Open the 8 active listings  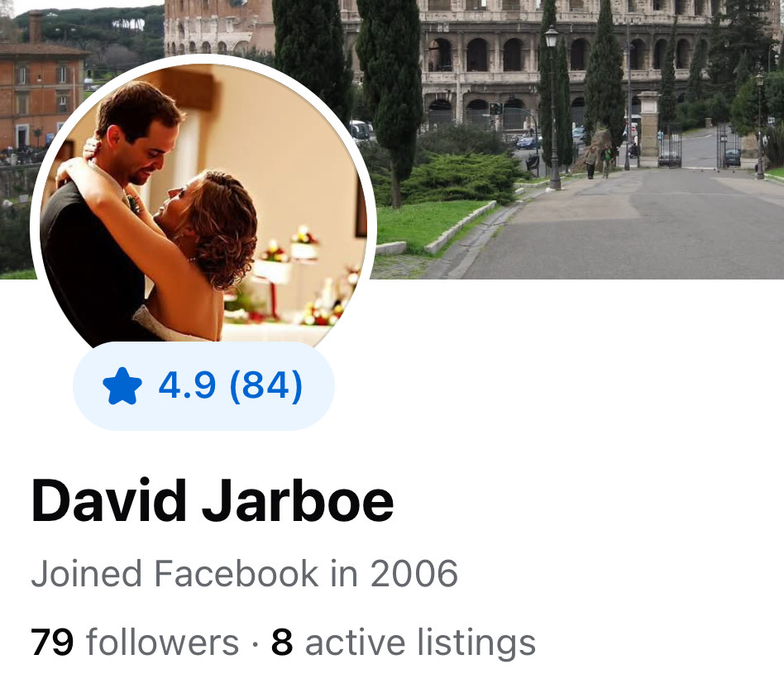coord(404,642)
